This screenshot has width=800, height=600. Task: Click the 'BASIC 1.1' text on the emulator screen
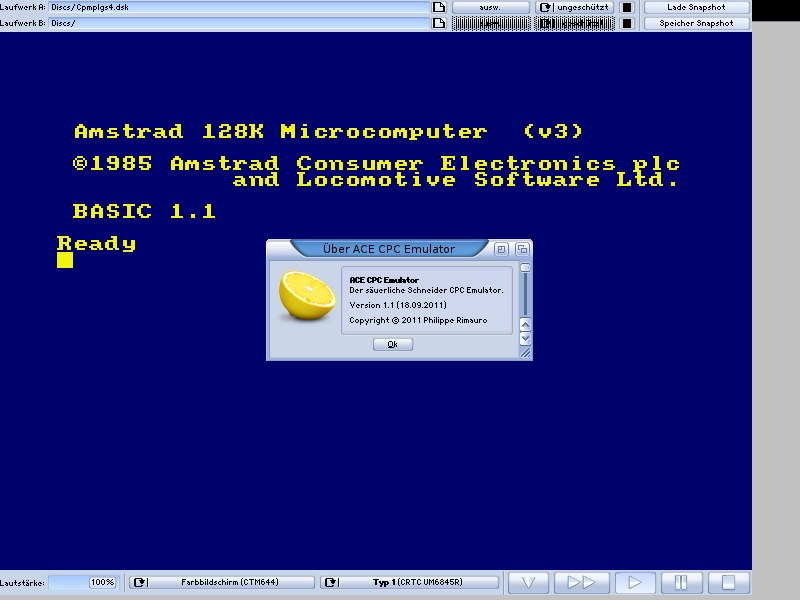[x=144, y=211]
